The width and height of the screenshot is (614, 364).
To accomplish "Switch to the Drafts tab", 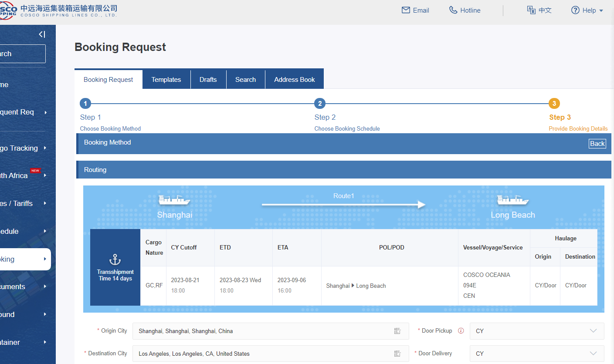I will pyautogui.click(x=208, y=80).
